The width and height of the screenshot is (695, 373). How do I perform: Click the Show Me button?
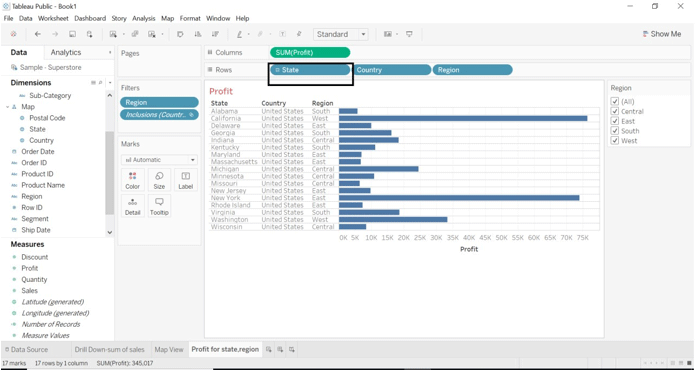(x=661, y=34)
